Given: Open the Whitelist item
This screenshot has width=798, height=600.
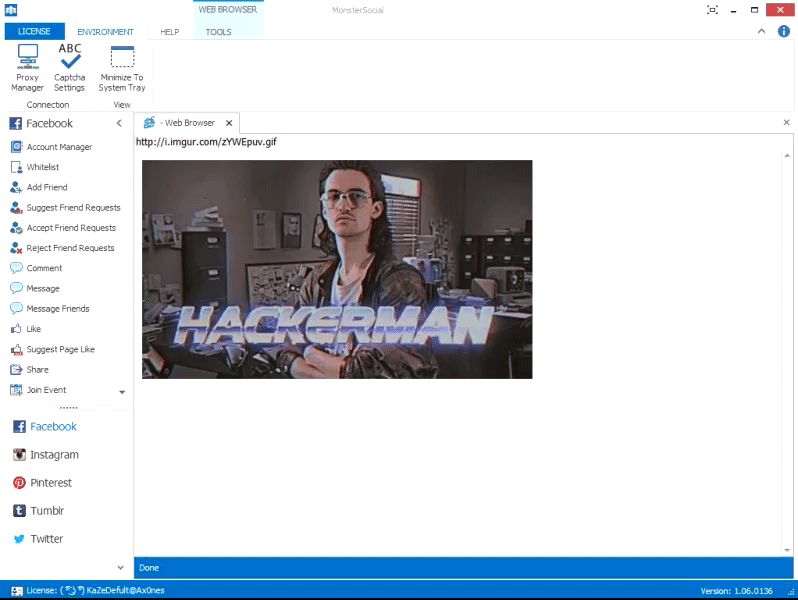Looking at the screenshot, I should coord(35,167).
